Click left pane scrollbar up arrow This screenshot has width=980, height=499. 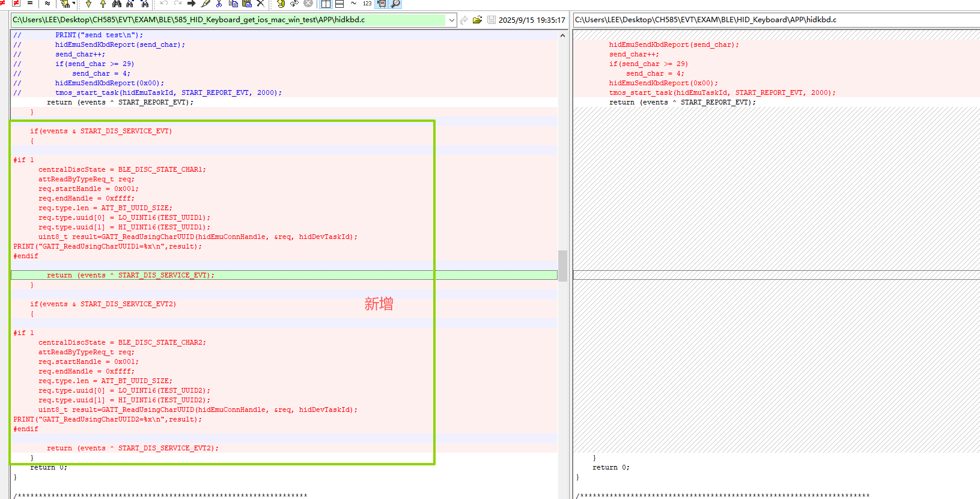pyautogui.click(x=562, y=35)
